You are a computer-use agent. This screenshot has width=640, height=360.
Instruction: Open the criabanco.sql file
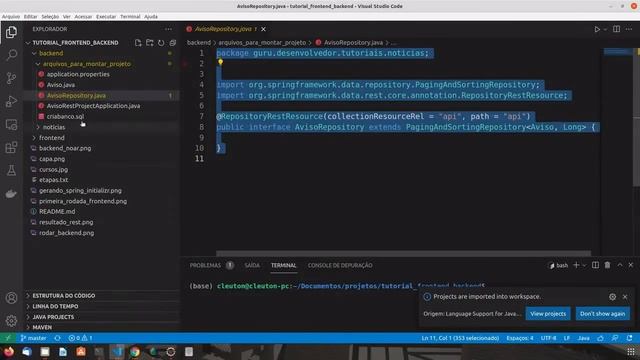tap(65, 116)
